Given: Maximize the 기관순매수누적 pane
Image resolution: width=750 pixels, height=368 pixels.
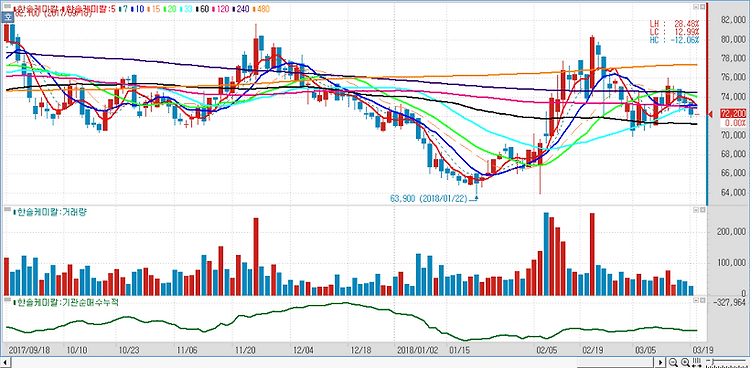Looking at the screenshot, I should pos(696,300).
